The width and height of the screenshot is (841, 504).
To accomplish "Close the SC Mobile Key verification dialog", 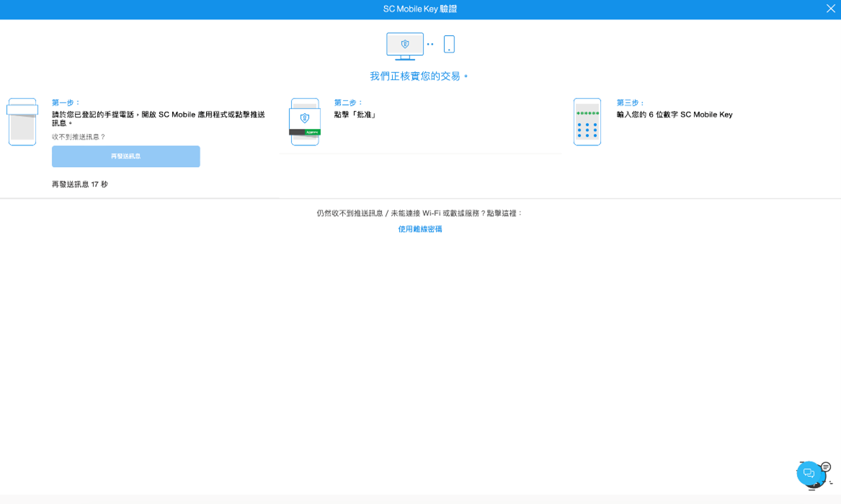I will (x=830, y=9).
